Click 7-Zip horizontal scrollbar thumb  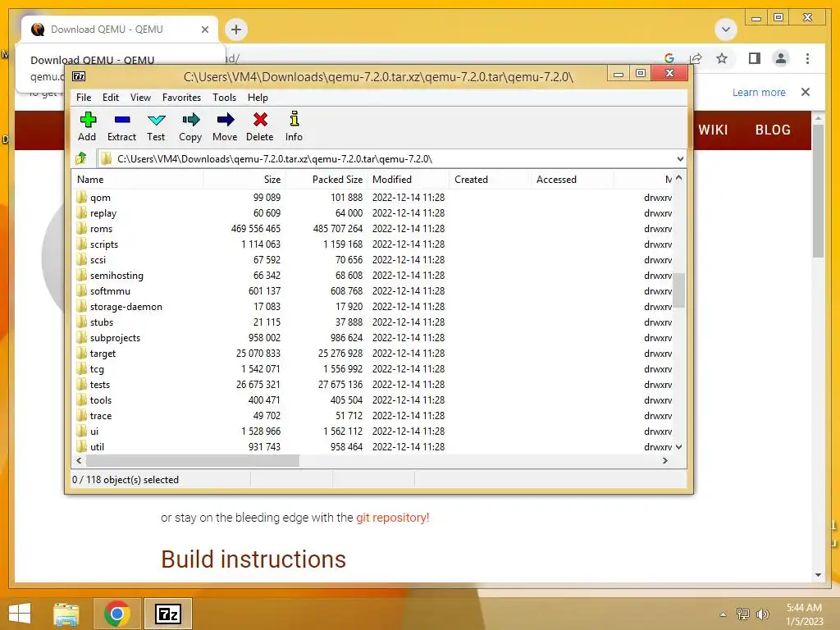pos(192,461)
